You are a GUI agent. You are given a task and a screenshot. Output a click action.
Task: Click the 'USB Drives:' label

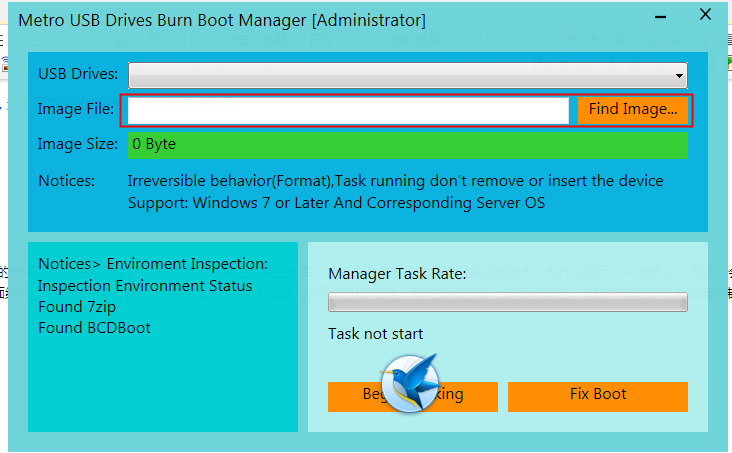pos(78,74)
